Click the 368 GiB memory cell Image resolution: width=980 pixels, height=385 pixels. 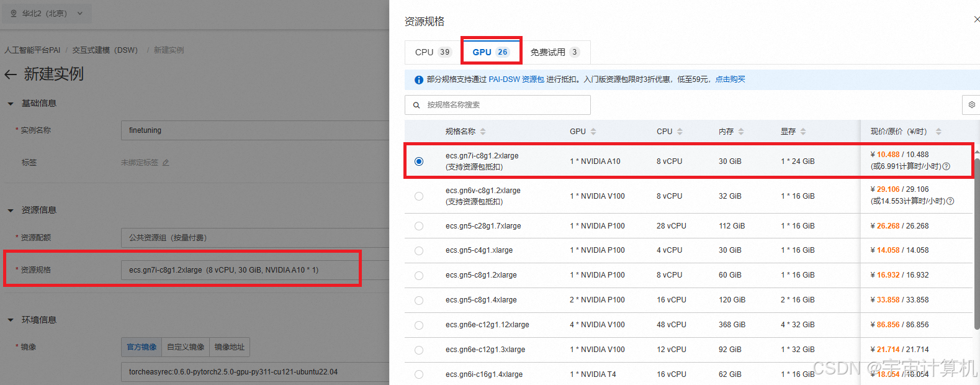[732, 325]
